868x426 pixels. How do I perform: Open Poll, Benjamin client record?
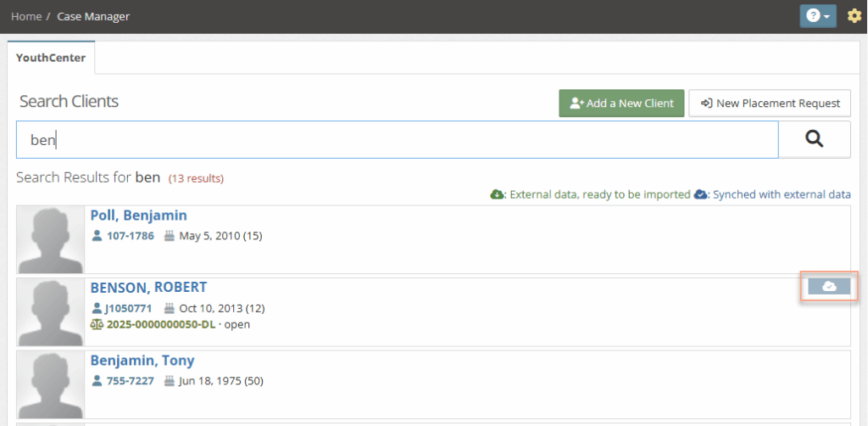pos(139,216)
